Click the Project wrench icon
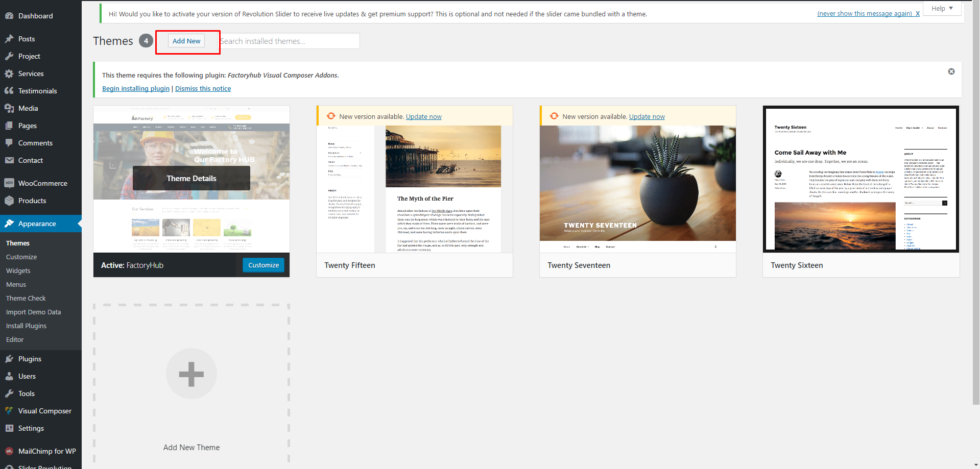 point(9,56)
